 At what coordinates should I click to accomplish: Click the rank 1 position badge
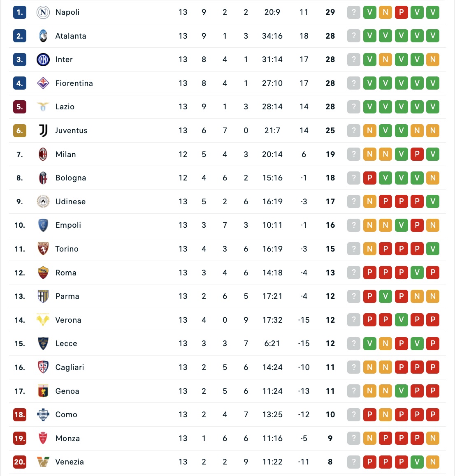(20, 12)
